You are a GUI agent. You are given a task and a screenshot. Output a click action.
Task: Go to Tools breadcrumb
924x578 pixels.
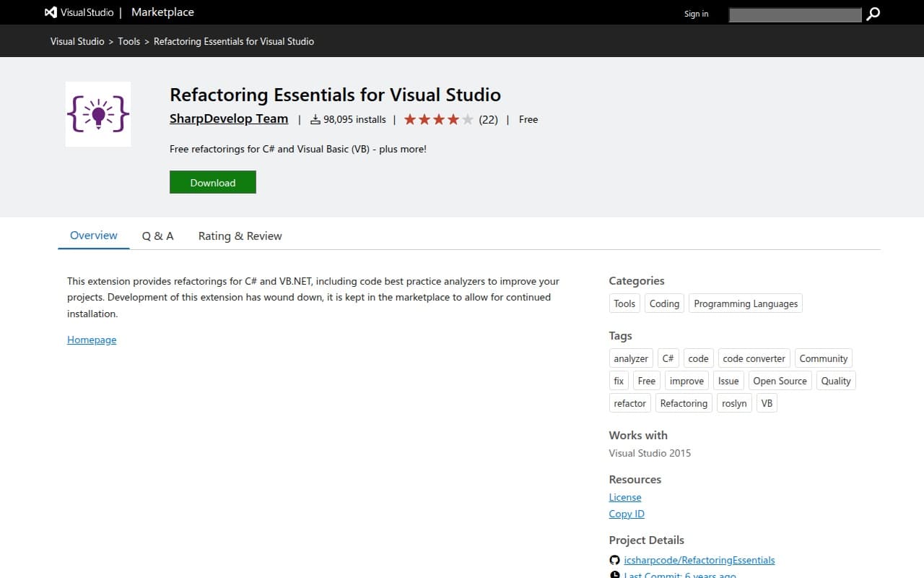[x=129, y=41]
